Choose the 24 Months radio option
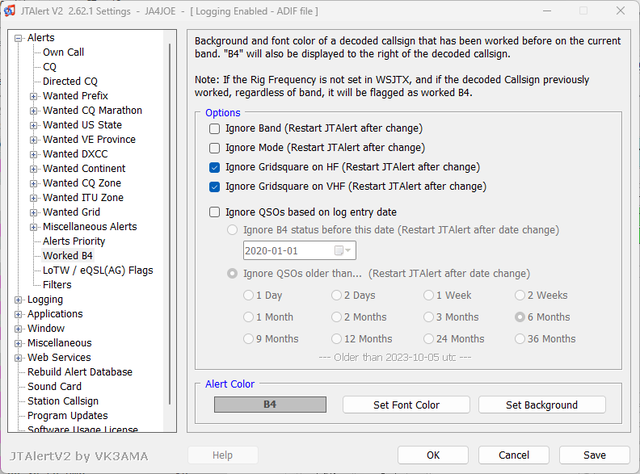 point(428,339)
